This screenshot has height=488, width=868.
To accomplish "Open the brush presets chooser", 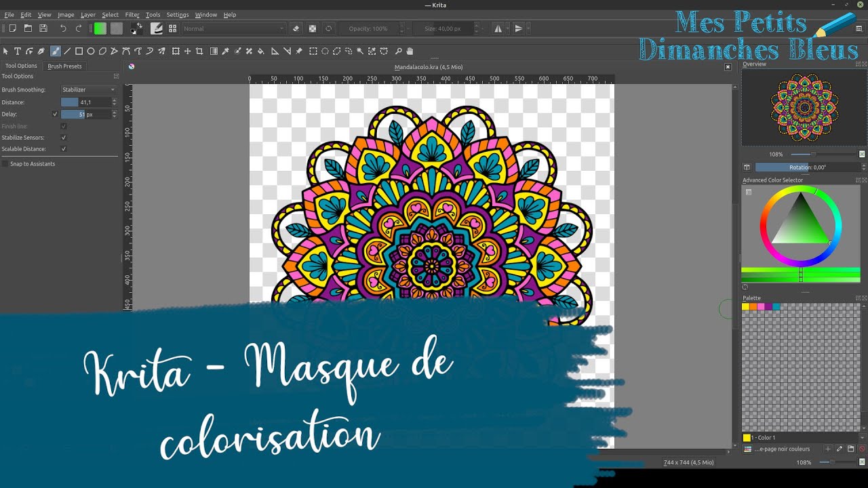I will click(x=172, y=28).
